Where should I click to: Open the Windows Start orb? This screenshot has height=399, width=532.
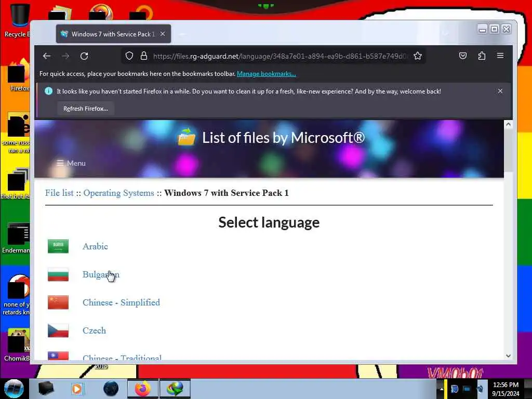[x=14, y=389]
